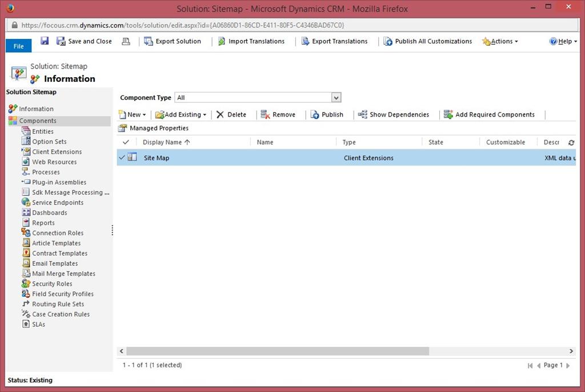Click Export Solution
The image size is (585, 392).
173,41
